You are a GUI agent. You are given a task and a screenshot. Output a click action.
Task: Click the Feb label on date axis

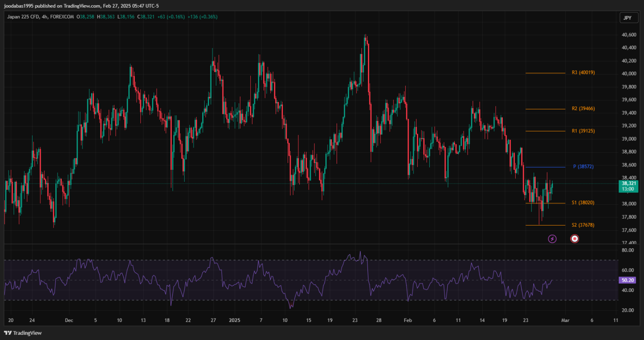pyautogui.click(x=408, y=320)
